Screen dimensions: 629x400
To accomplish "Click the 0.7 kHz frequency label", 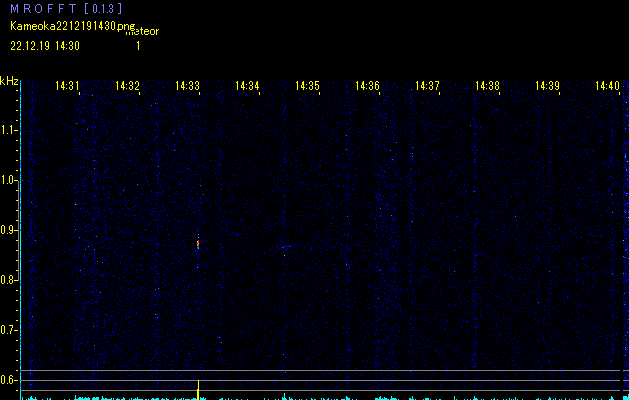I will 8,330.
